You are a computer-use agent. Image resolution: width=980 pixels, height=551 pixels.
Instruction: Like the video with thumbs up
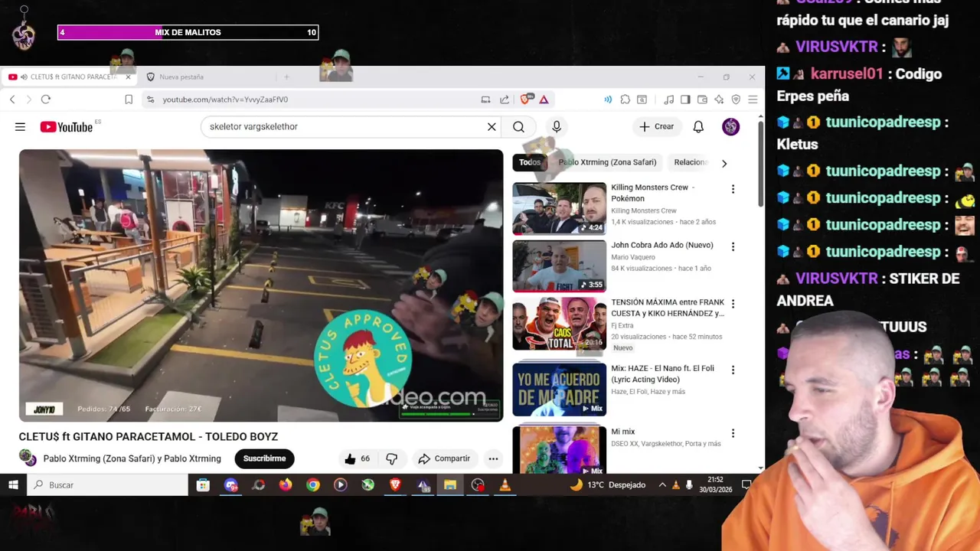click(x=357, y=458)
